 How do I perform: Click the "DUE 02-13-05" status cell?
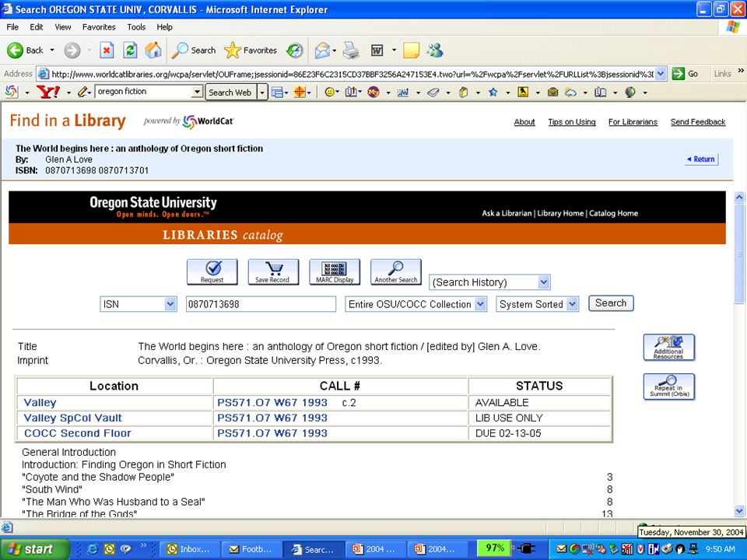539,433
